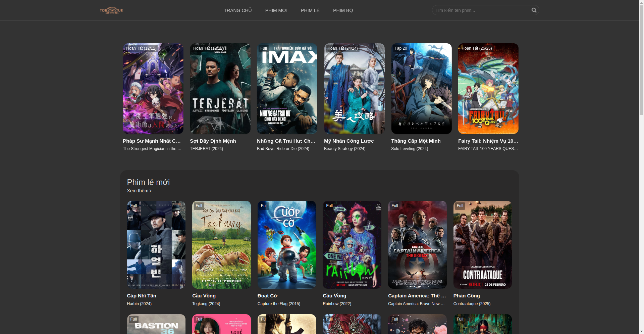
Task: Open the Captain America poster
Action: coord(417,245)
